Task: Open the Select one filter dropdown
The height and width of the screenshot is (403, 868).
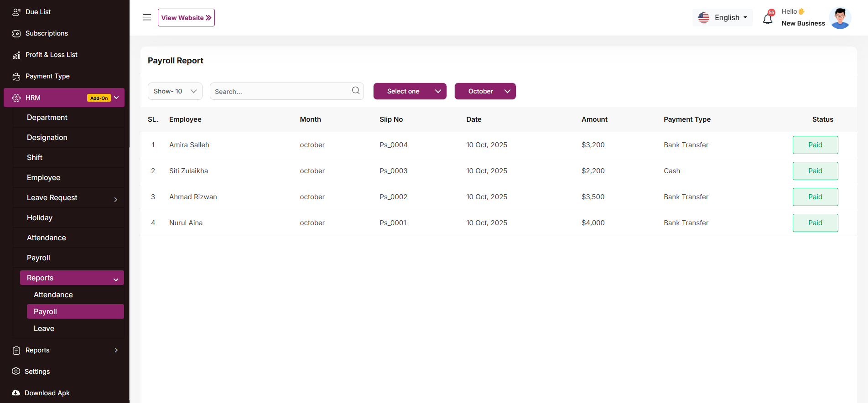Action: point(410,91)
